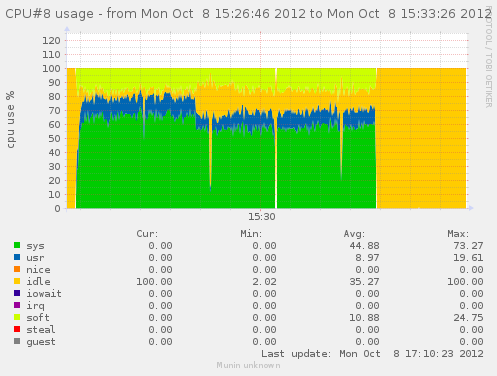
Task: Click the red steal legend swatch
Action: tap(17, 329)
